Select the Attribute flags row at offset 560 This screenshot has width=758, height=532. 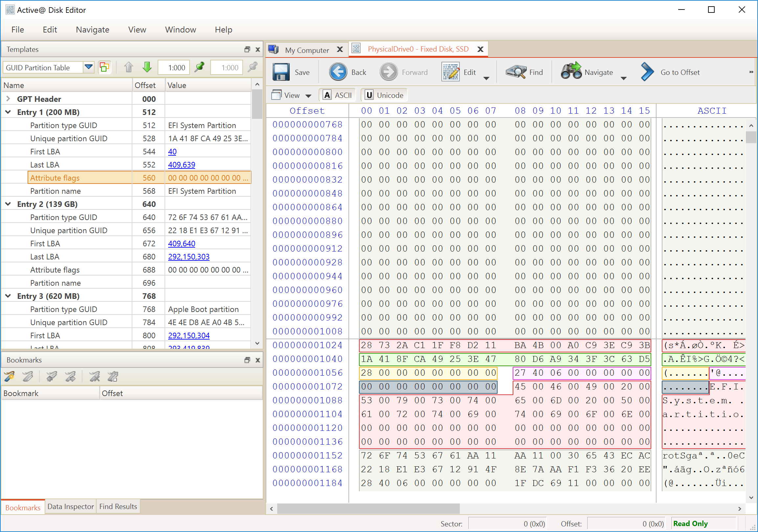coord(139,178)
